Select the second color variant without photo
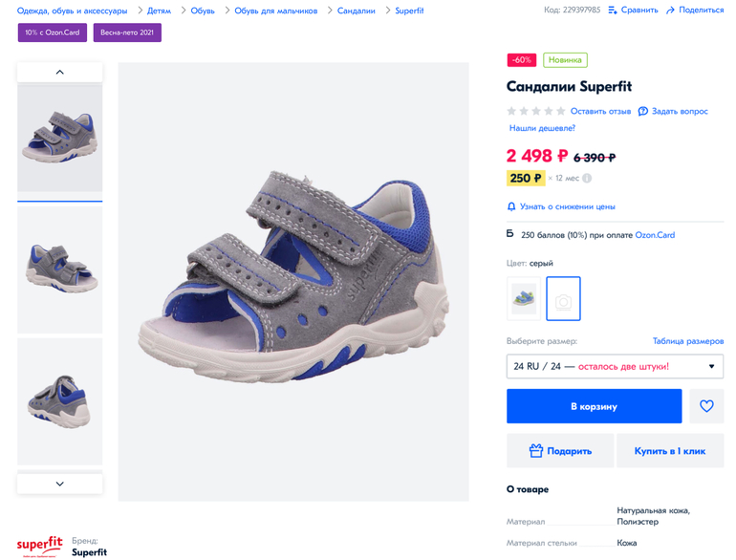The width and height of the screenshot is (736, 560). click(x=563, y=298)
